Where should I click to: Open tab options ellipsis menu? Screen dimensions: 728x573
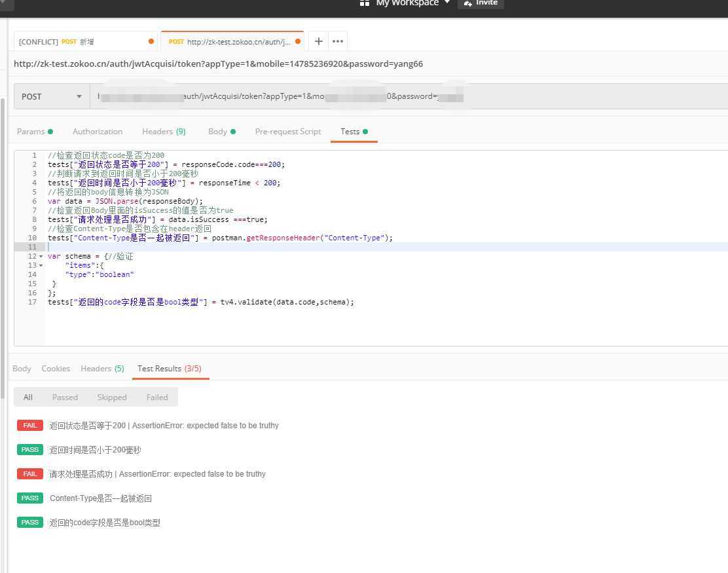pos(338,41)
